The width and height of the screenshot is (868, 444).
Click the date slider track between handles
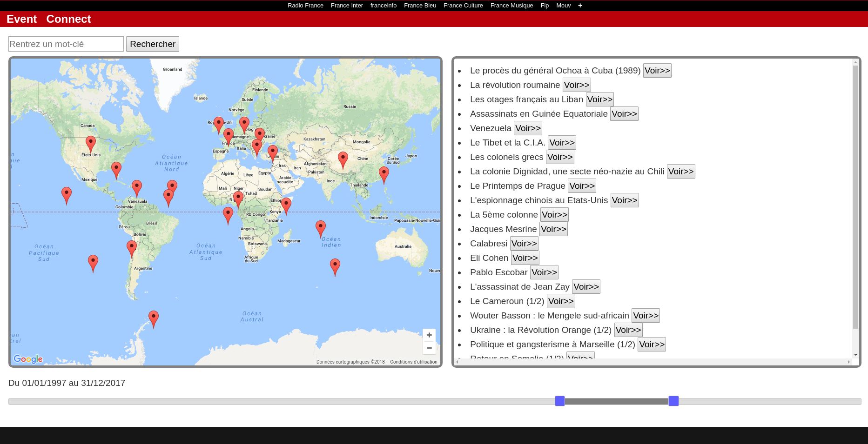[x=617, y=401]
